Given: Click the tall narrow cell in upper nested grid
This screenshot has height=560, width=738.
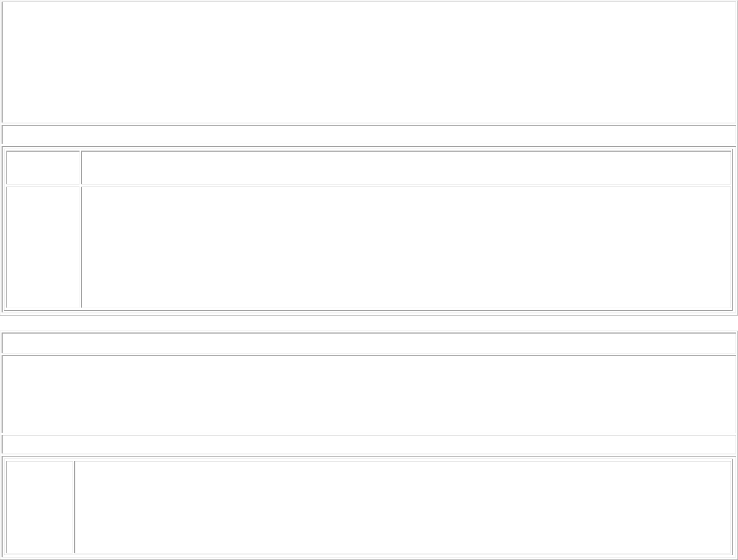Looking at the screenshot, I should click(x=43, y=247).
